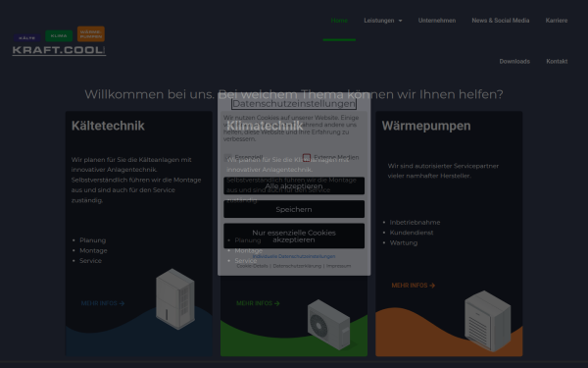This screenshot has width=588, height=368.
Task: Click the Speichern button
Action: (x=294, y=209)
